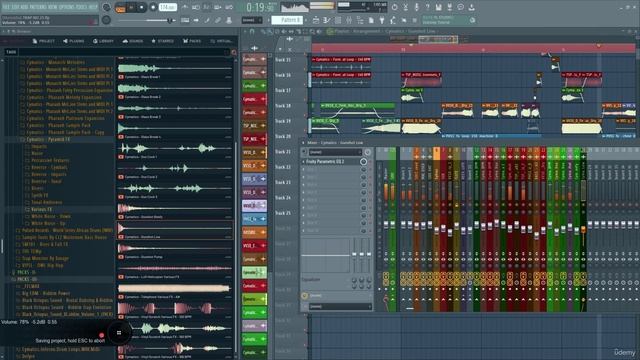Image resolution: width=640 pixels, height=360 pixels.
Task: Switch to the PLUGINS browser tab
Action: click(74, 41)
